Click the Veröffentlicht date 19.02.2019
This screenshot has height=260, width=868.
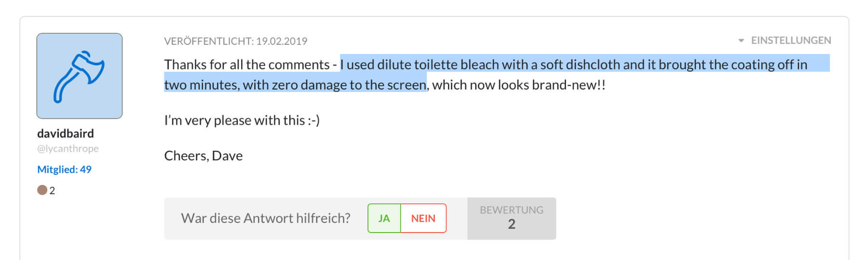coord(282,41)
